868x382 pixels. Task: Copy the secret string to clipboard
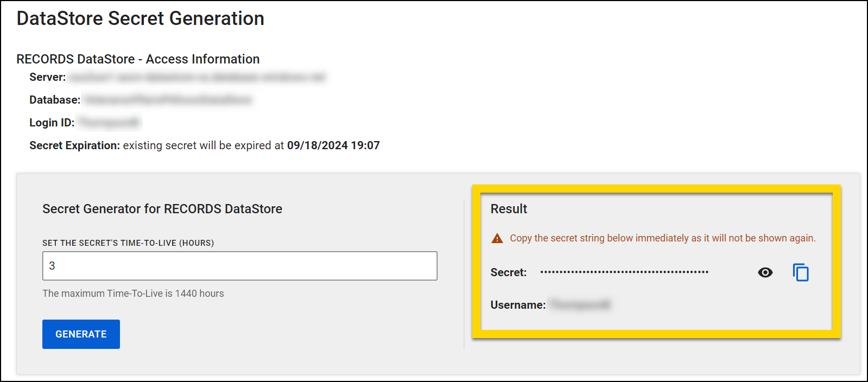point(801,272)
